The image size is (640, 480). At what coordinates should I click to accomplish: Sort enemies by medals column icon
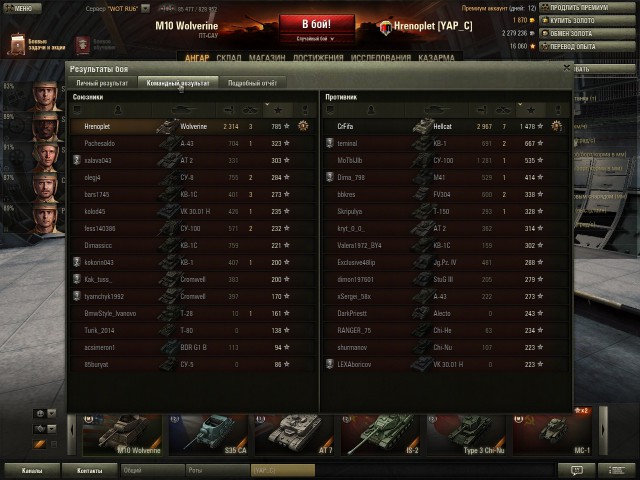point(558,110)
